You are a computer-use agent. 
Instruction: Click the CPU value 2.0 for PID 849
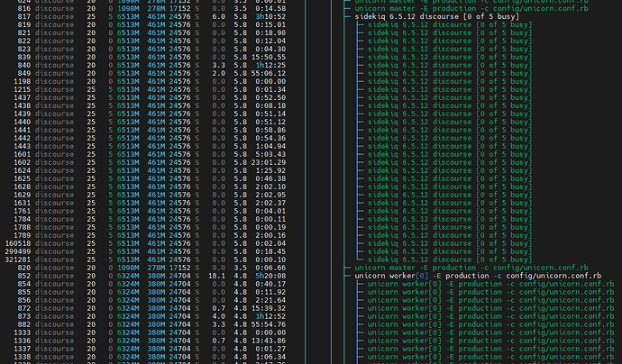tap(218, 73)
